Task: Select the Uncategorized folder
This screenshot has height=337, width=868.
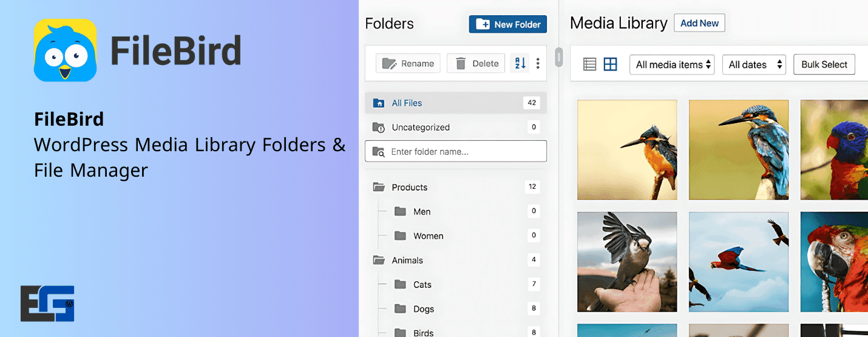Action: 420,128
